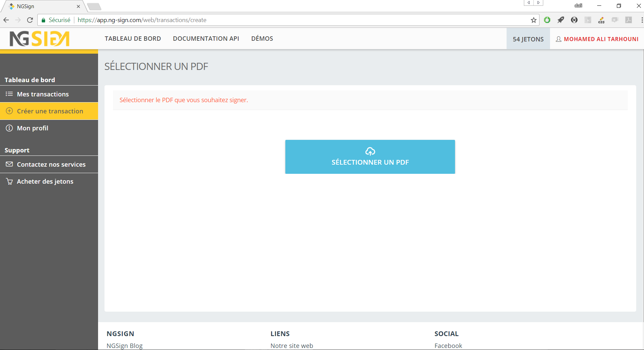Screen dimensions: 644x350
Task: Click the browser reload icon
Action: point(30,20)
